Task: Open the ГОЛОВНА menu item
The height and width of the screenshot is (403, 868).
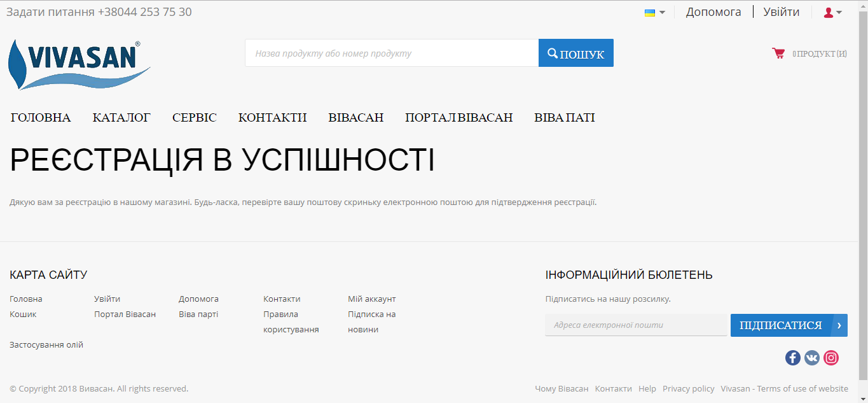Action: 41,118
